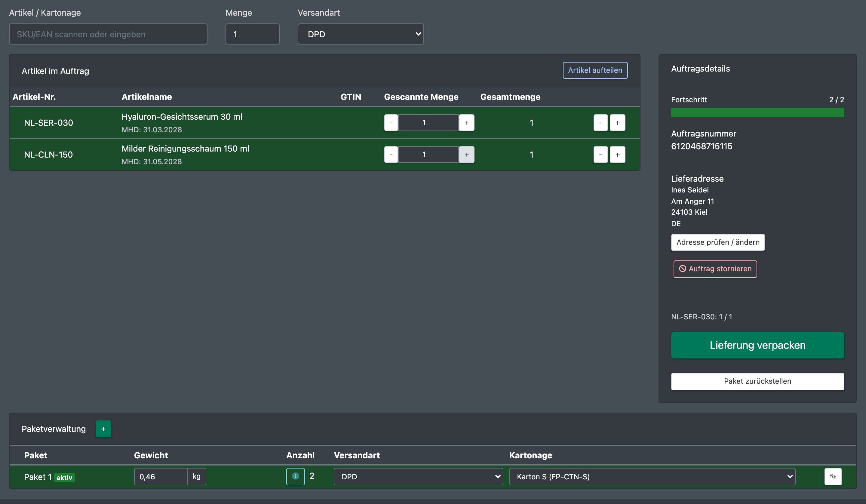Click Adresse prüfen / ändern

point(718,242)
